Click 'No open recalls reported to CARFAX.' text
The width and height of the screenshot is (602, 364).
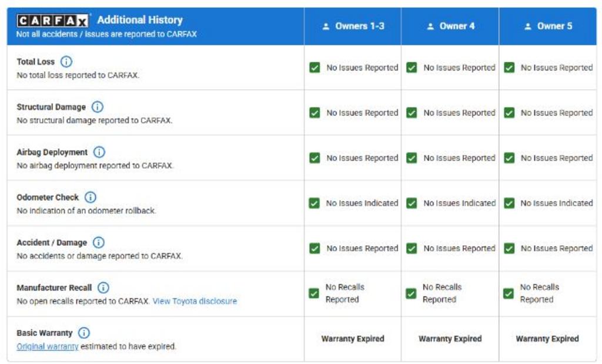83,302
